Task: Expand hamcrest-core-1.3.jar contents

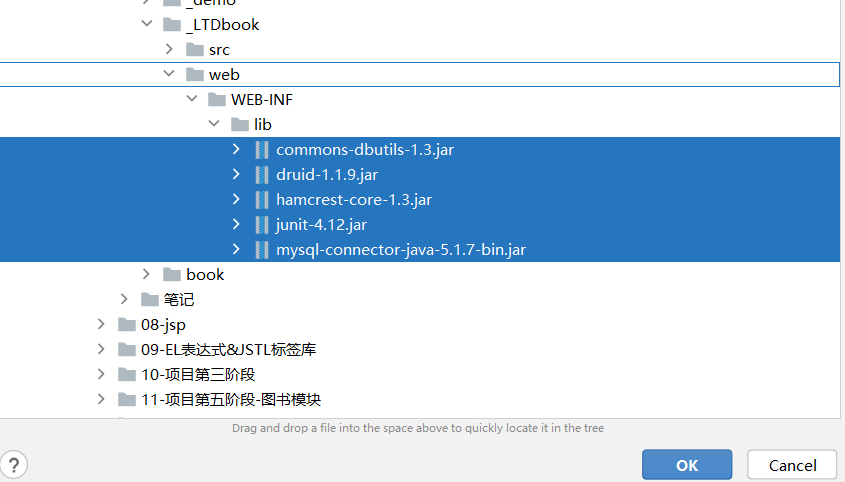Action: coord(236,199)
